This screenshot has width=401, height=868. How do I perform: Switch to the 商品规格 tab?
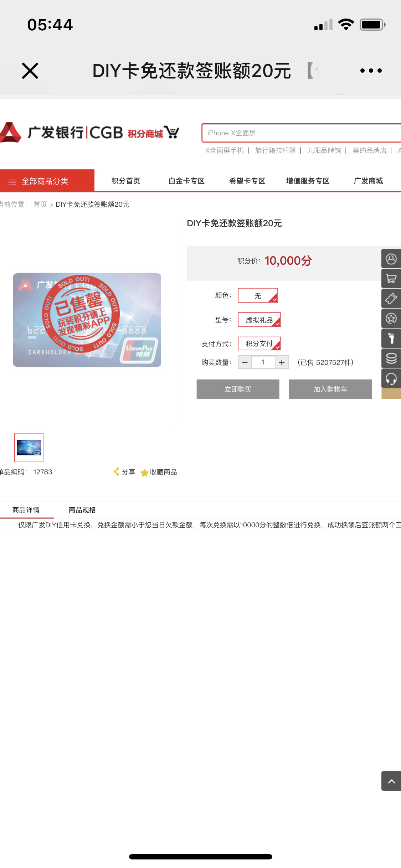tap(82, 510)
